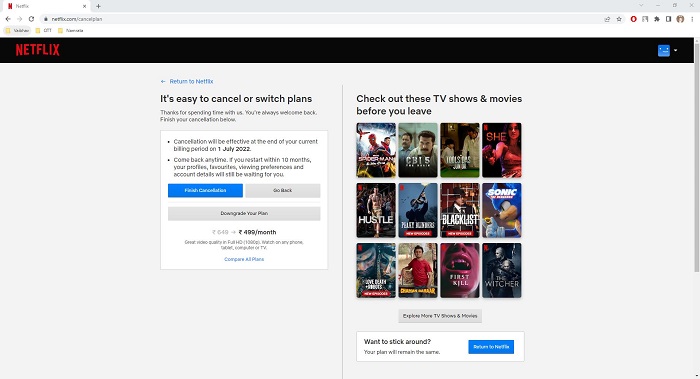Bookmark this page with star icon
The image size is (700, 379).
[619, 19]
